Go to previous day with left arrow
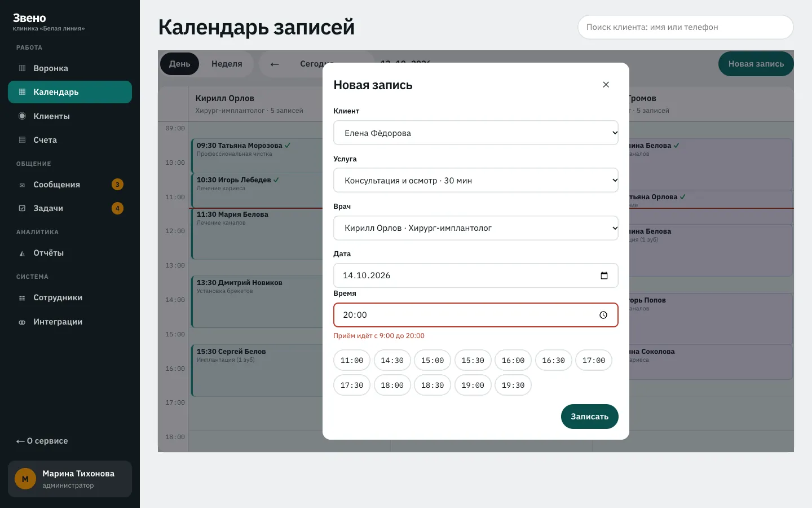 (275, 64)
